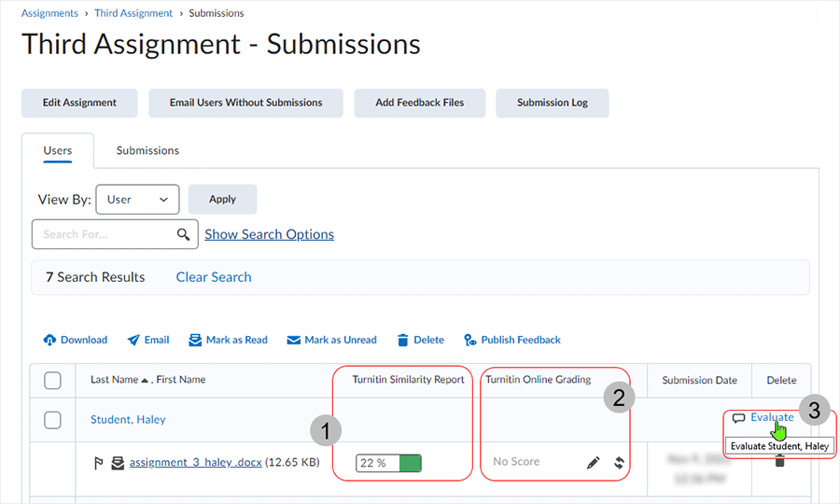Click the Evaluate speech bubble icon
This screenshot has width=840, height=504.
(739, 418)
